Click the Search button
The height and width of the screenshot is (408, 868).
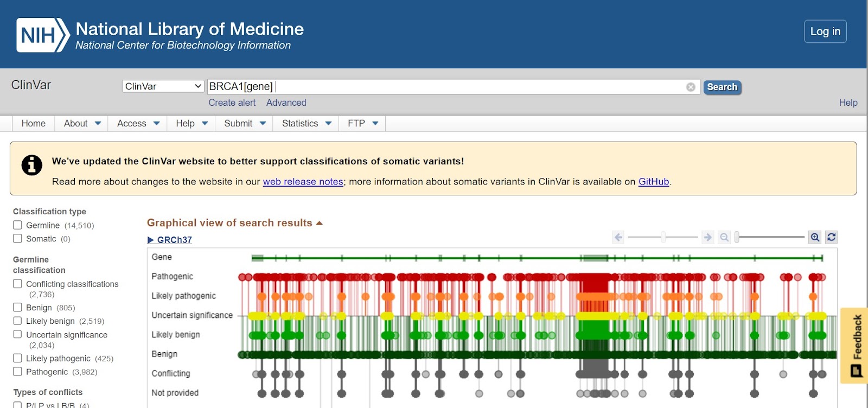[x=722, y=87]
